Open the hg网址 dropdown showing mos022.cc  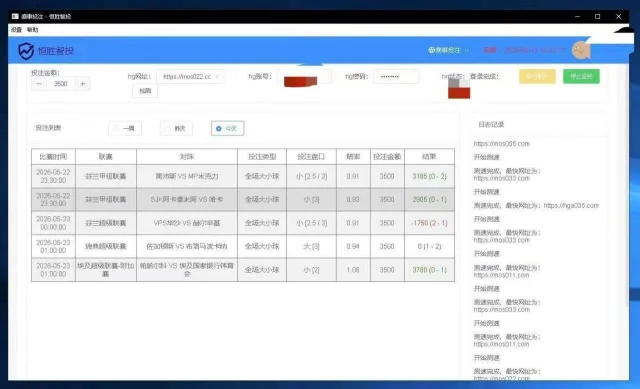(x=190, y=77)
